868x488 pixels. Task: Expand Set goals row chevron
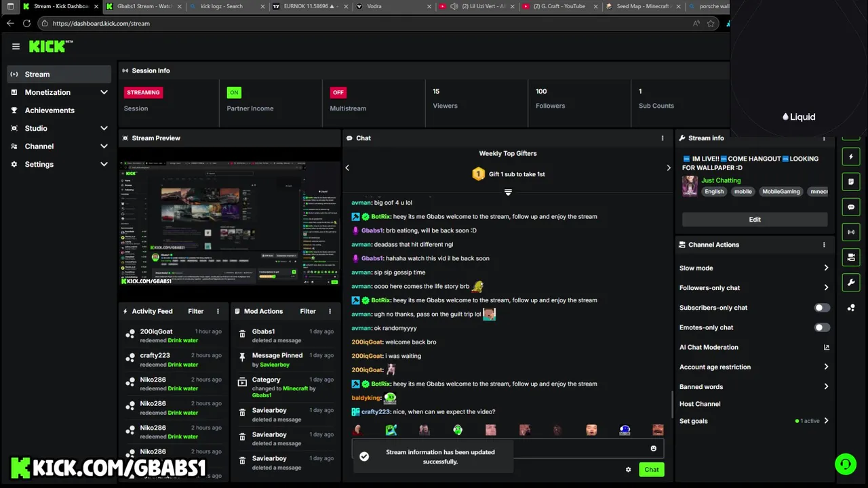826,421
